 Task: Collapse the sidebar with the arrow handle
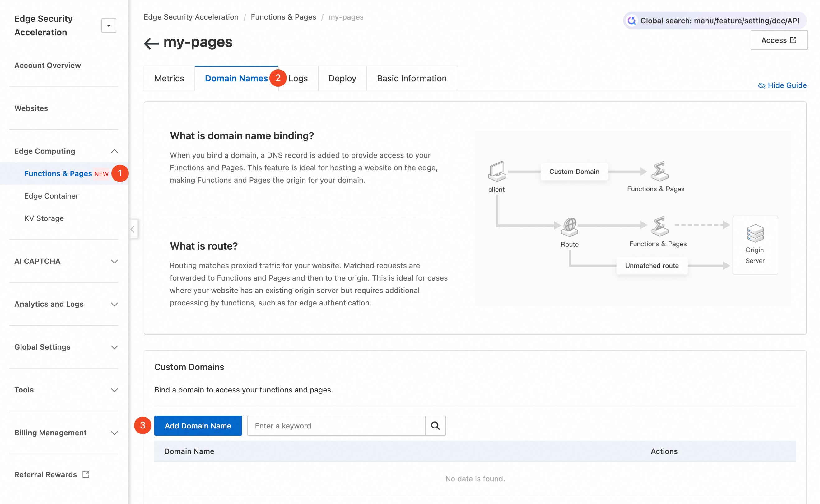point(133,229)
